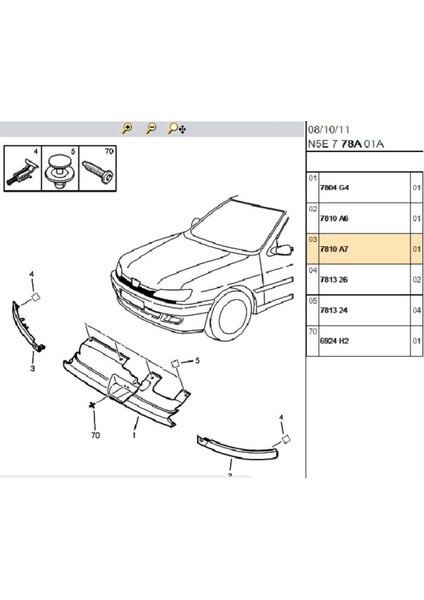
Task: Click reference index 04 beside 7813 26
Action: coord(313,270)
